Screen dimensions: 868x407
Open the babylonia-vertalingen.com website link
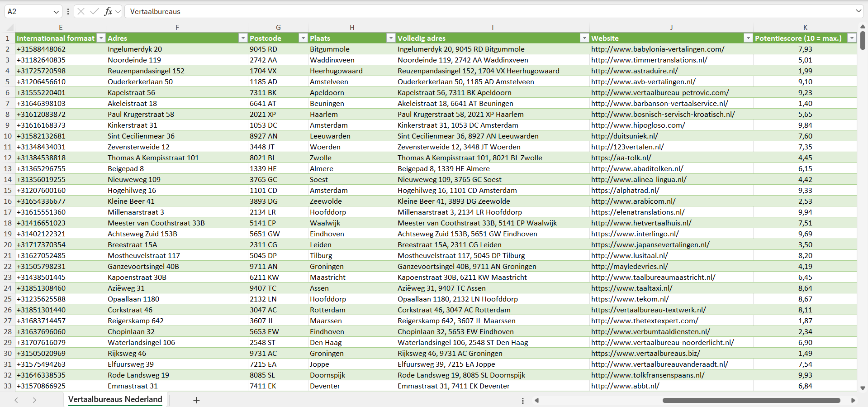point(657,49)
